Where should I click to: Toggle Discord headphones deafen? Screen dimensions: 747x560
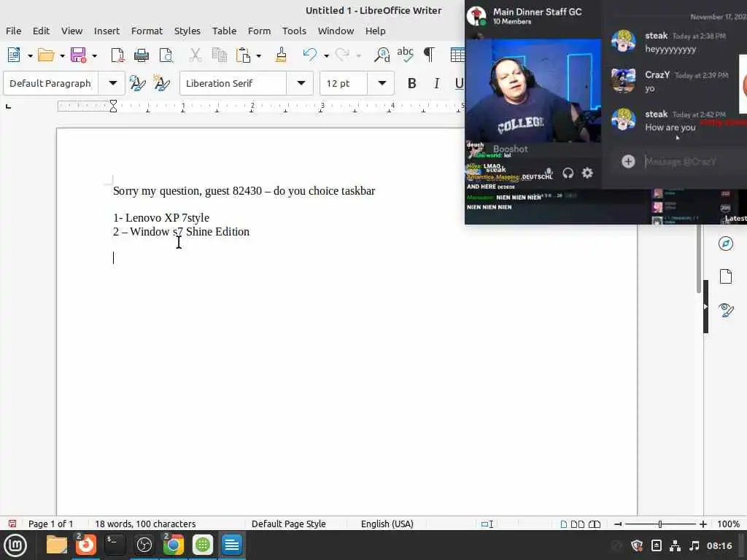click(x=568, y=173)
